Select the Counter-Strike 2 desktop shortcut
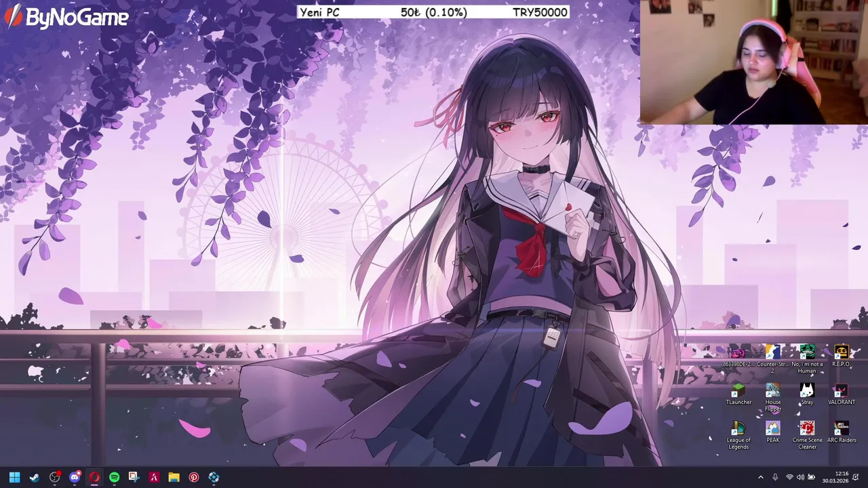 tap(773, 359)
